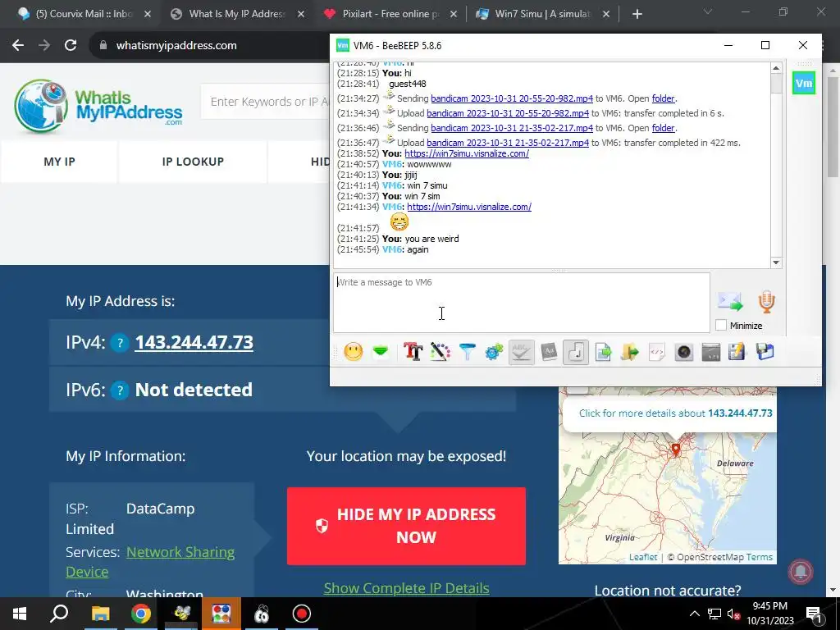840x630 pixels.
Task: Click the padlock site info icon
Action: pos(103,46)
